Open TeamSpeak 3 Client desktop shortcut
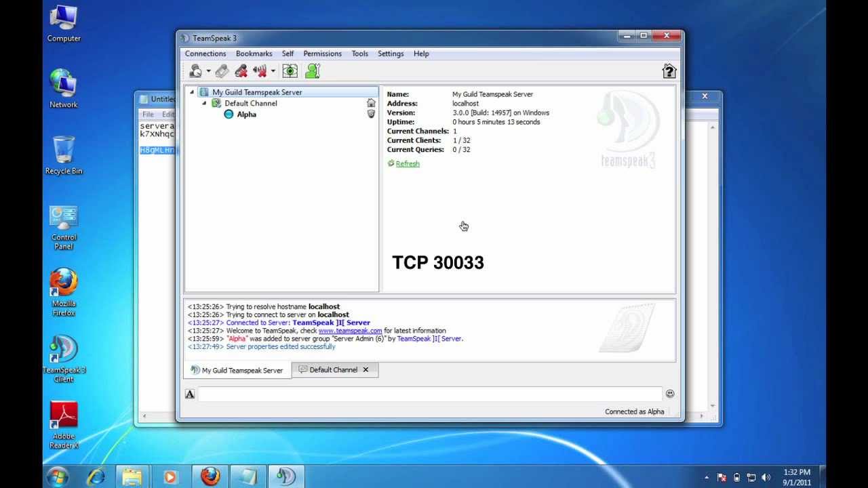868x488 pixels. 64,359
